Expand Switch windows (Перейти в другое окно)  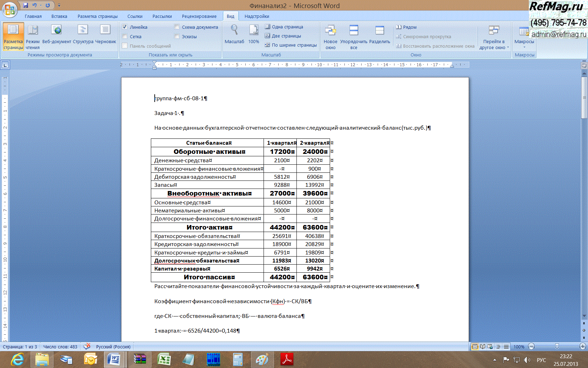coord(494,37)
